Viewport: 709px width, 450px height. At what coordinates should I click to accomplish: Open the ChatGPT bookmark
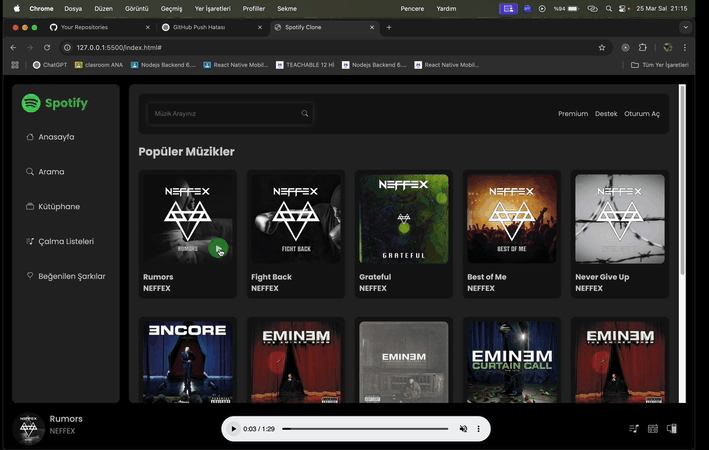click(x=50, y=65)
